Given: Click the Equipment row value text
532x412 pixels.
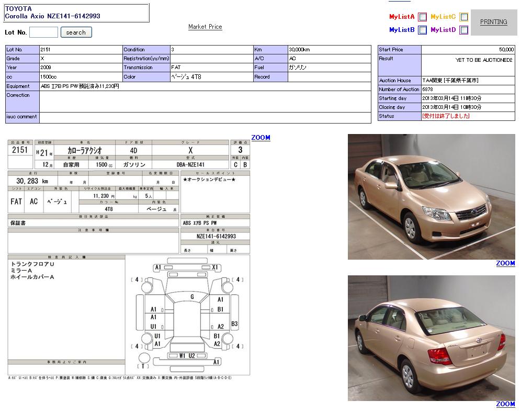Looking at the screenshot, I should coord(80,86).
